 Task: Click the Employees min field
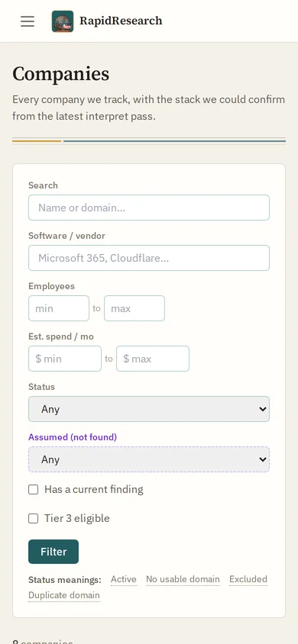click(x=59, y=308)
